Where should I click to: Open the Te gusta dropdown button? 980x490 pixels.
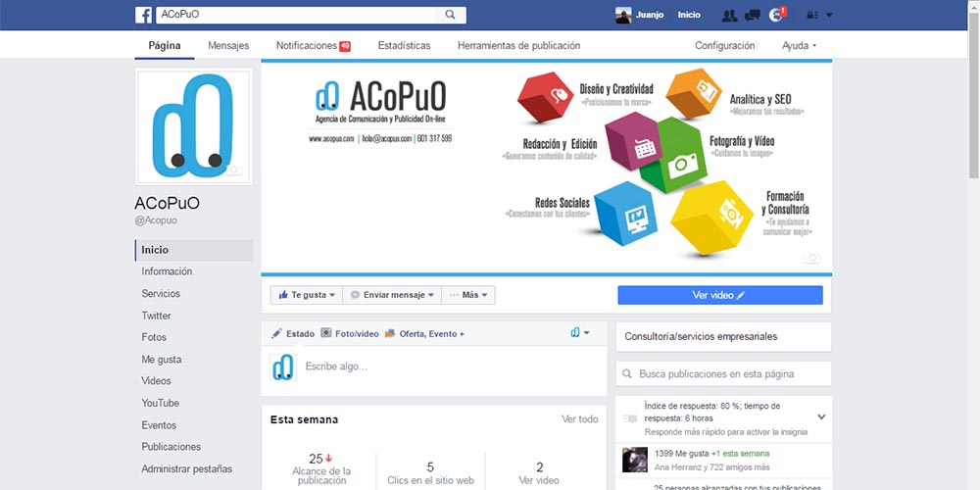coord(306,295)
